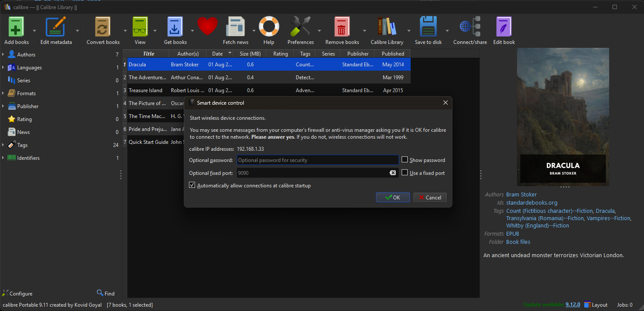Click the Optional password input field
Viewport: 644px width, 311px height.
[x=318, y=160]
